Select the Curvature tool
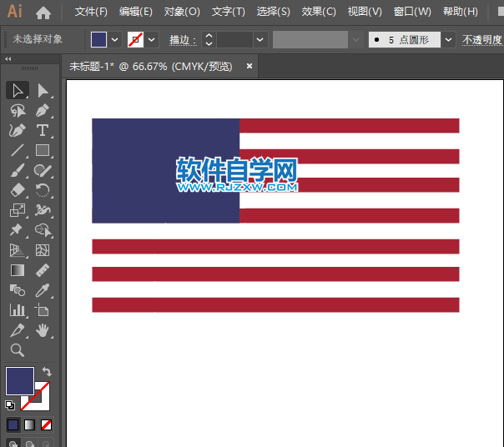The height and width of the screenshot is (447, 504). click(18, 130)
